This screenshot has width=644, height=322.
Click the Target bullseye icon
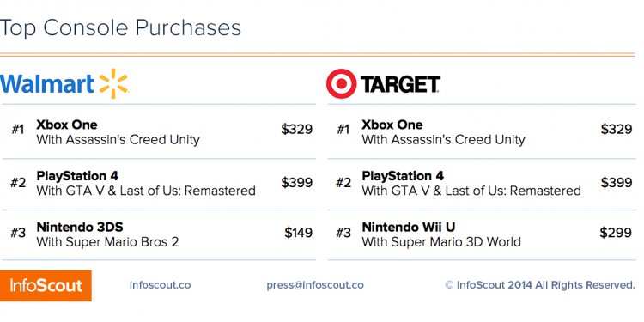[x=341, y=84]
